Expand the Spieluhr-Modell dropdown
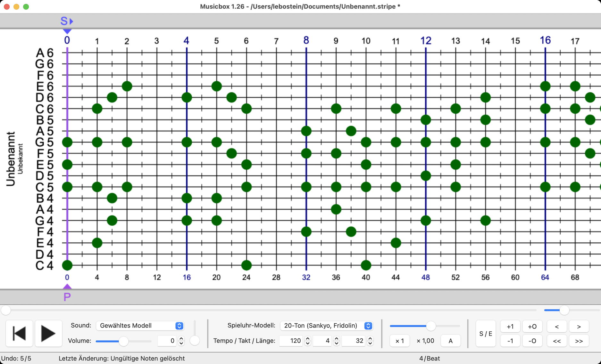Screen dimensions: 601x364 (x=326, y=326)
